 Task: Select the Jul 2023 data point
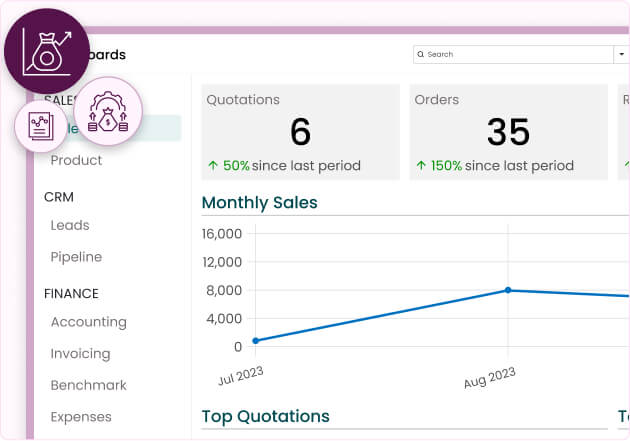256,341
